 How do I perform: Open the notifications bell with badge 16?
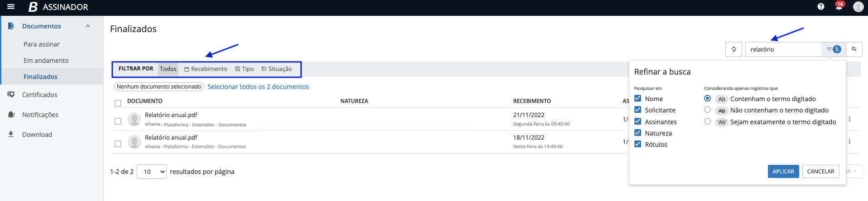(x=839, y=7)
